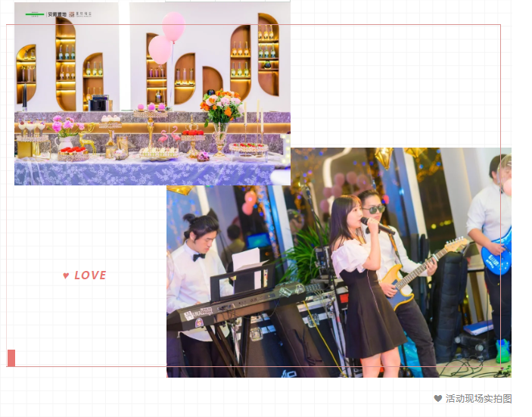Open the band performance photo
The height and width of the screenshot is (417, 532).
point(339,263)
